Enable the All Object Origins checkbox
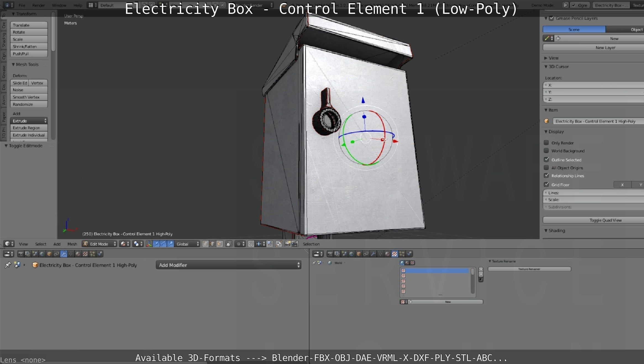This screenshot has width=644, height=364. (546, 167)
